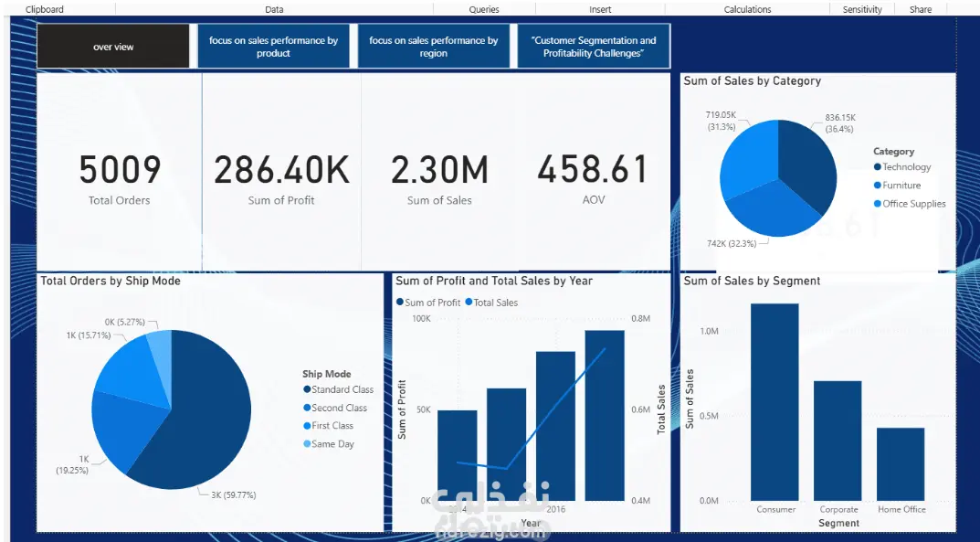
Task: Click the 742K (32.3%) data label
Action: click(732, 243)
